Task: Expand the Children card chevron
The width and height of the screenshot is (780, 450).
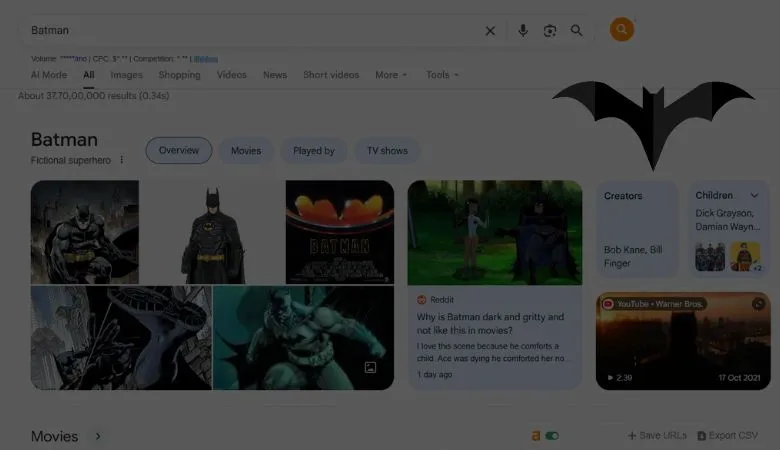Action: coord(755,196)
